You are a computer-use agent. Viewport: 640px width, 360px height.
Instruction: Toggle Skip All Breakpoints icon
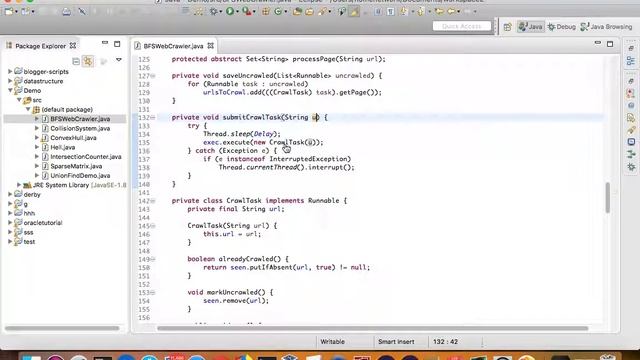click(x=82, y=11)
